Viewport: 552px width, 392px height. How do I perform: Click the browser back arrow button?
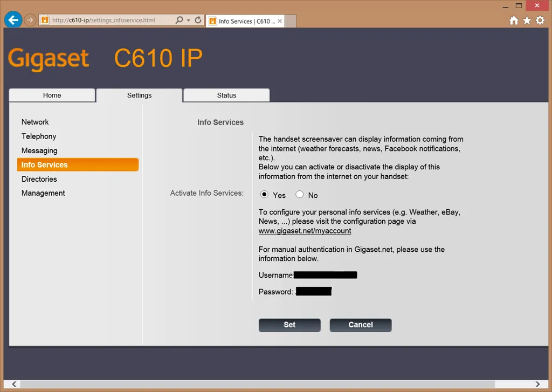[x=13, y=20]
